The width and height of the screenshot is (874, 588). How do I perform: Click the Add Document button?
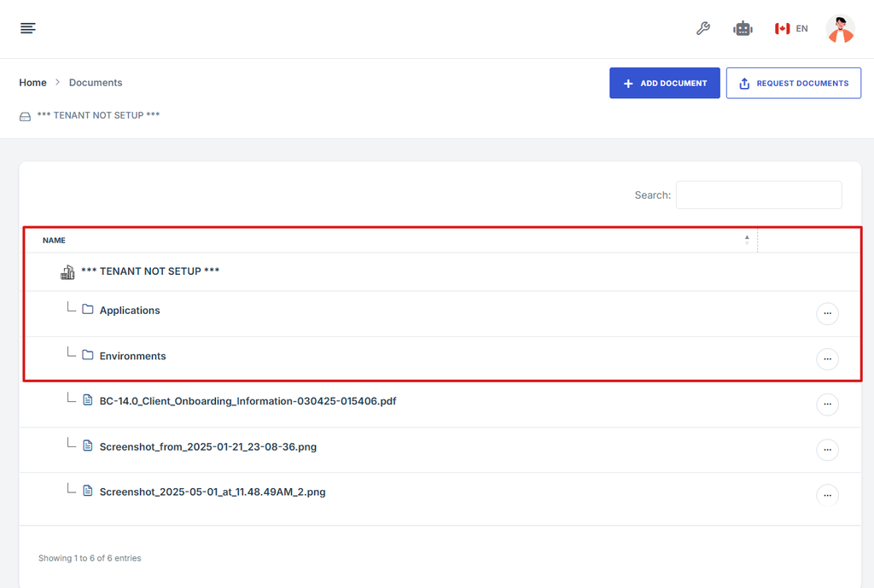click(664, 84)
